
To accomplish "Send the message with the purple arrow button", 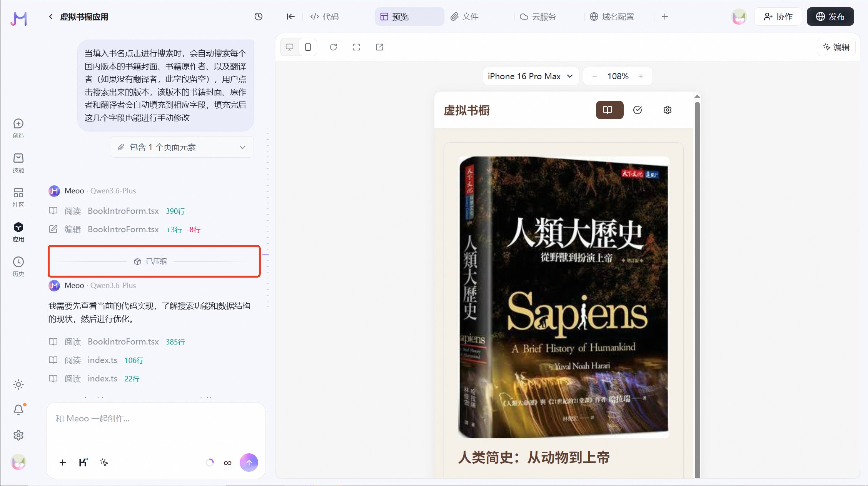I will (249, 463).
